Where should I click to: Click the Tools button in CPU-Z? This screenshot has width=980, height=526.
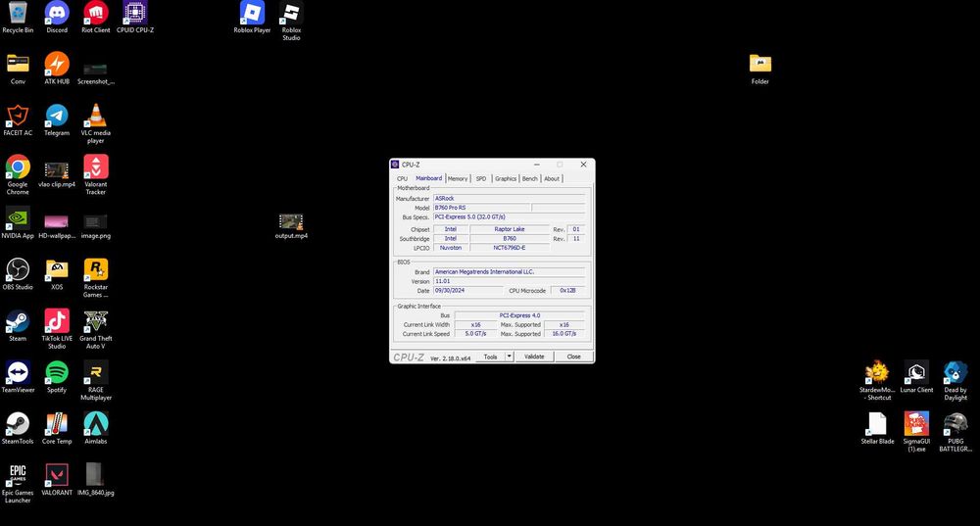[491, 357]
